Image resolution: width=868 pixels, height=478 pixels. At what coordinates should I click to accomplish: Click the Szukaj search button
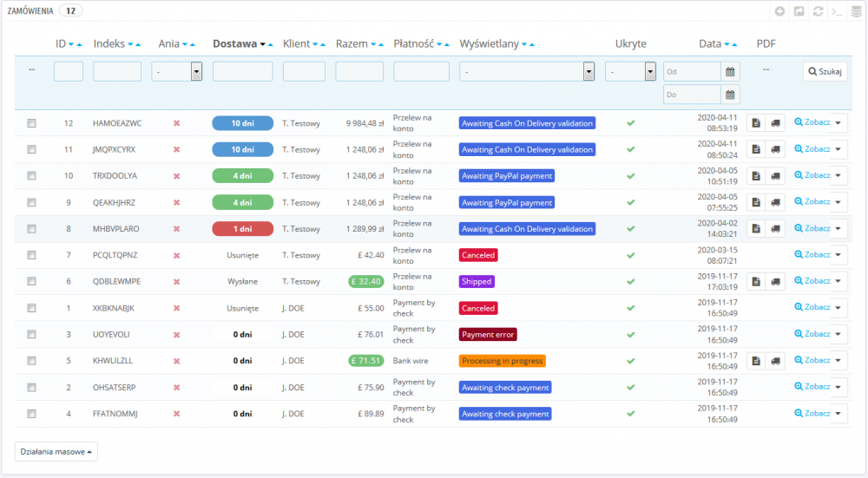click(x=825, y=71)
